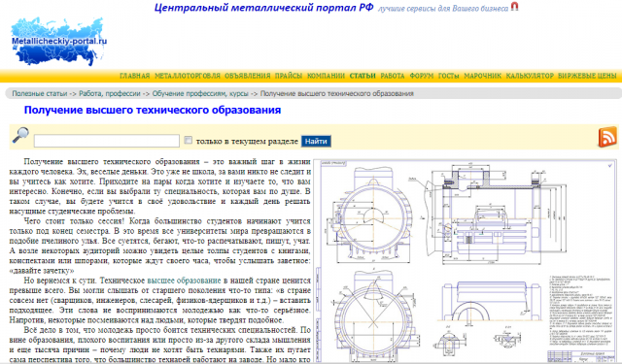Open the ФОРУМ menu item
Viewport: 622px width, 364px height.
click(421, 76)
